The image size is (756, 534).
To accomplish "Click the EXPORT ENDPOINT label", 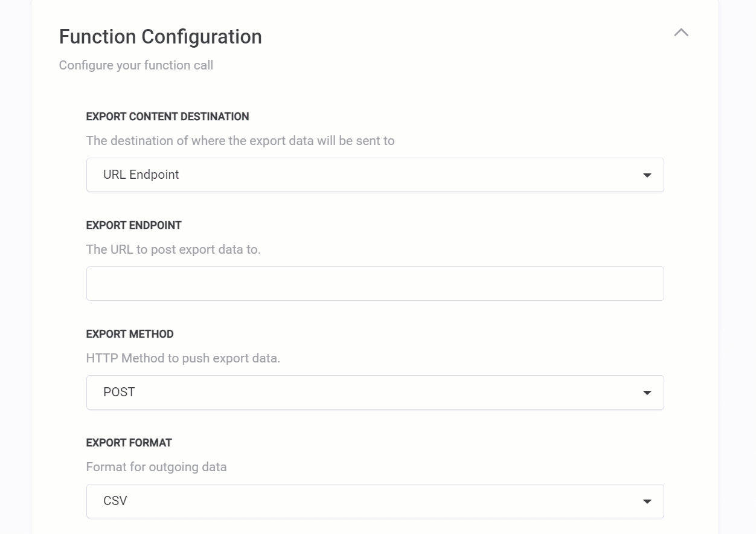I will coord(133,225).
